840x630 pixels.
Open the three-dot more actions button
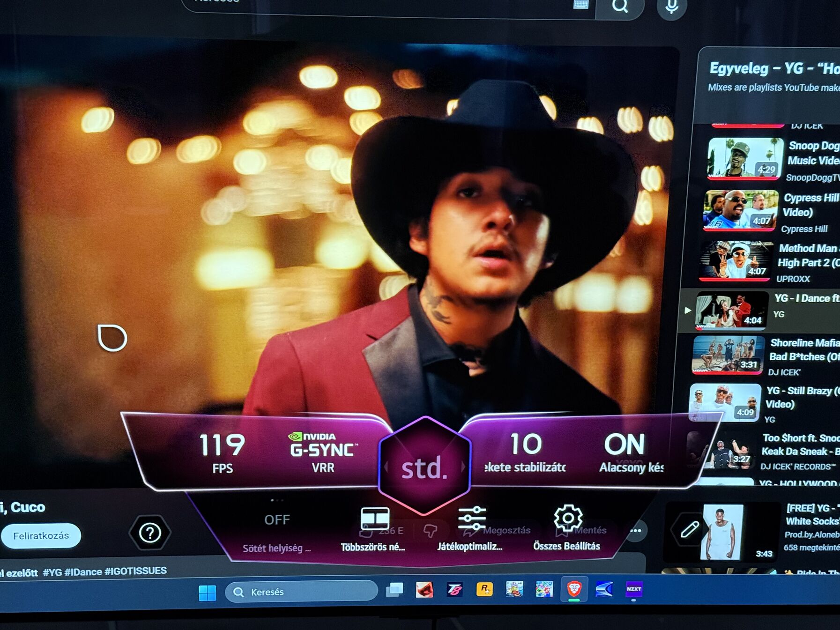(636, 531)
